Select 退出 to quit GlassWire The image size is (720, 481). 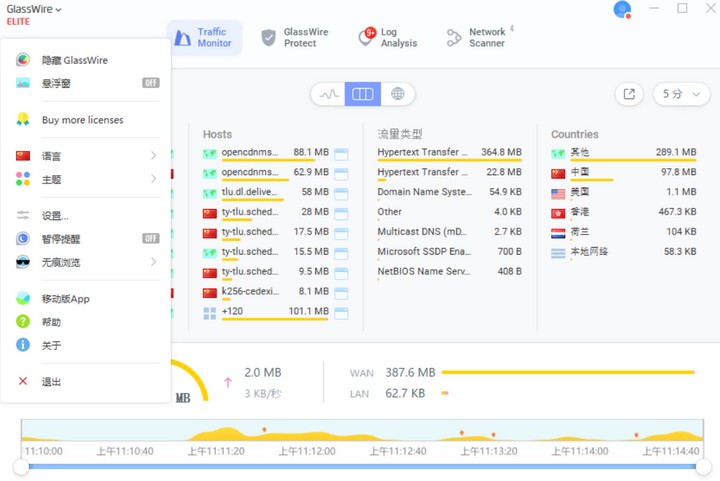click(51, 381)
